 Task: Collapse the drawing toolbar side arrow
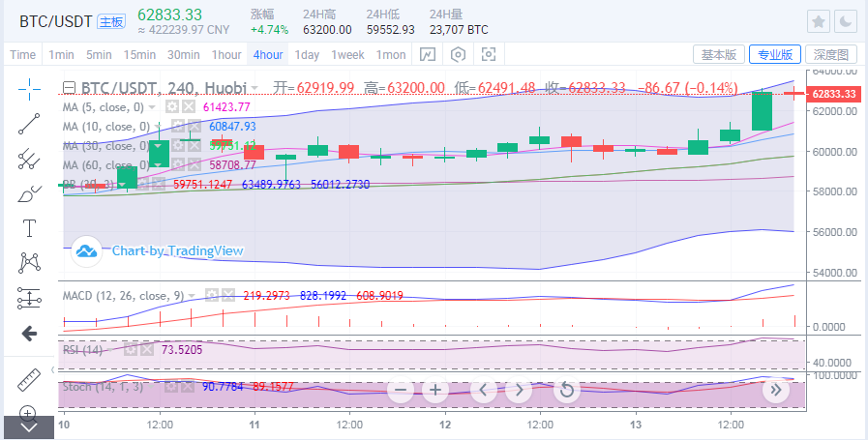point(53,369)
